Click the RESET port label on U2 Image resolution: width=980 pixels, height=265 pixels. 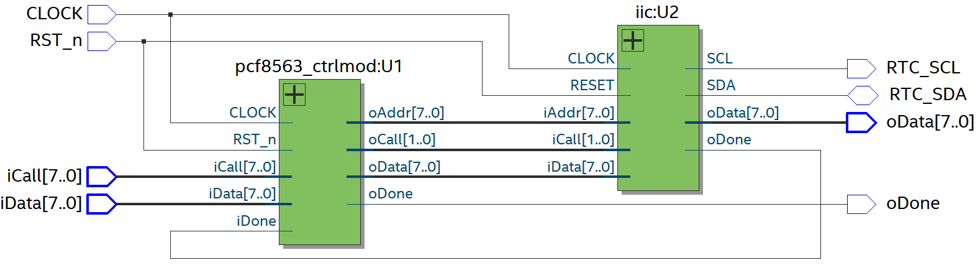pyautogui.click(x=592, y=86)
